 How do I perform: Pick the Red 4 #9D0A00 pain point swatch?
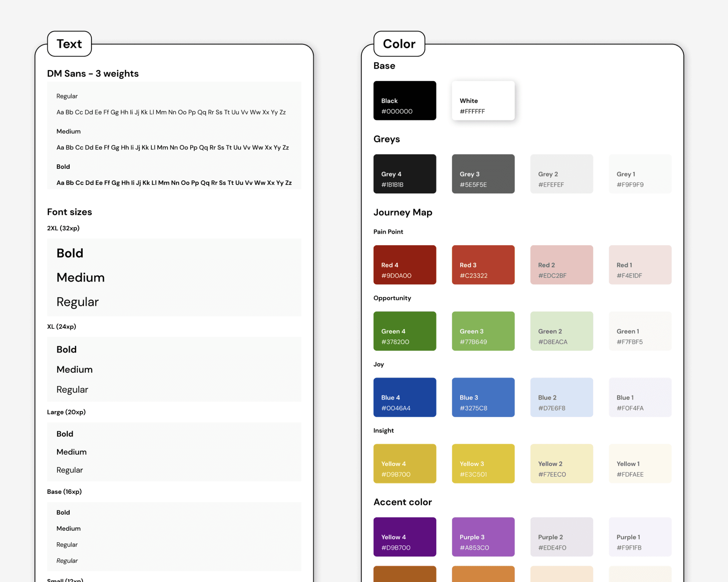coord(405,265)
